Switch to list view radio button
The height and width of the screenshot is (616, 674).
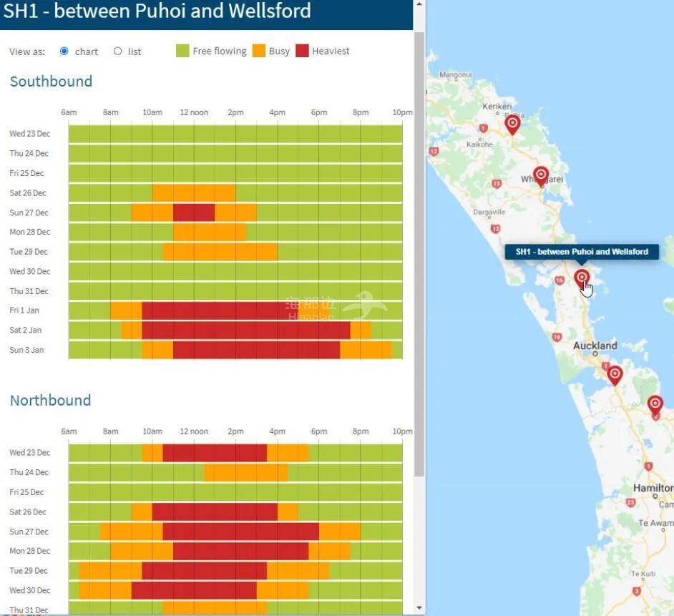point(118,52)
